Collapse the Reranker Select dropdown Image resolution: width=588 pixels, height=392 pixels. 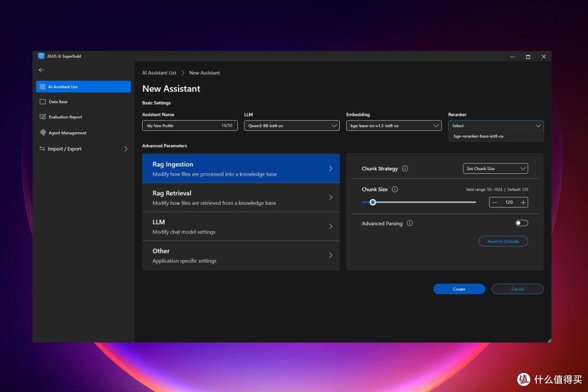point(496,126)
